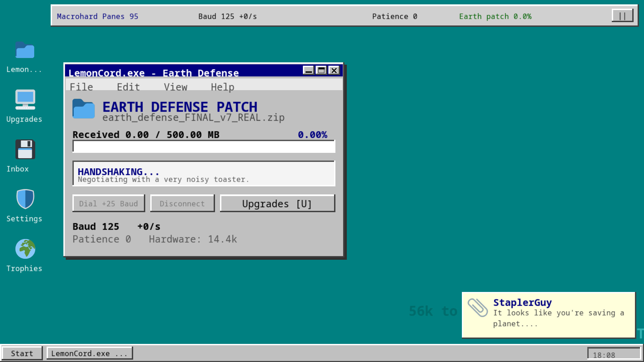Click the window's Baud 125 label

pos(96,227)
